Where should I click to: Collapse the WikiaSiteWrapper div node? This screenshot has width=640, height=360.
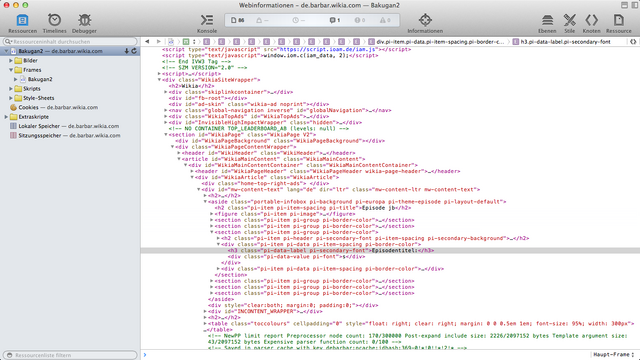tap(159, 80)
